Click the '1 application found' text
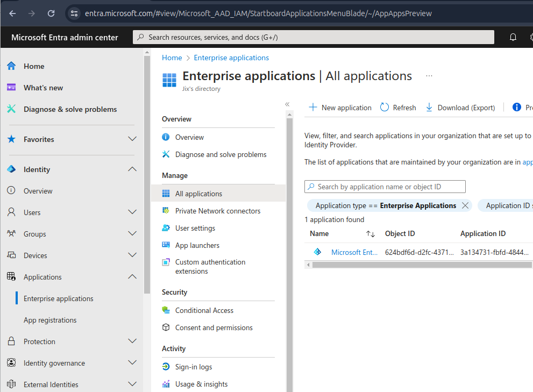The width and height of the screenshot is (533, 392). click(335, 219)
